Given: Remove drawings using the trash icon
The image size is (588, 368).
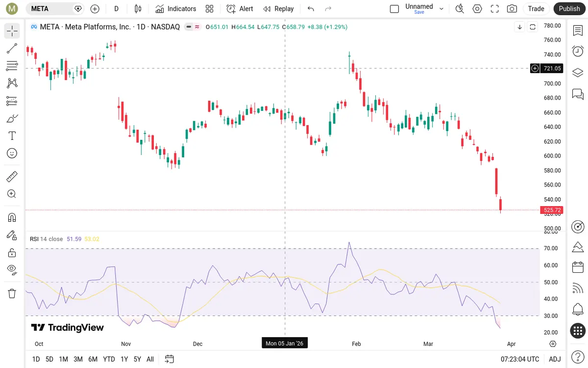Looking at the screenshot, I should tap(12, 293).
